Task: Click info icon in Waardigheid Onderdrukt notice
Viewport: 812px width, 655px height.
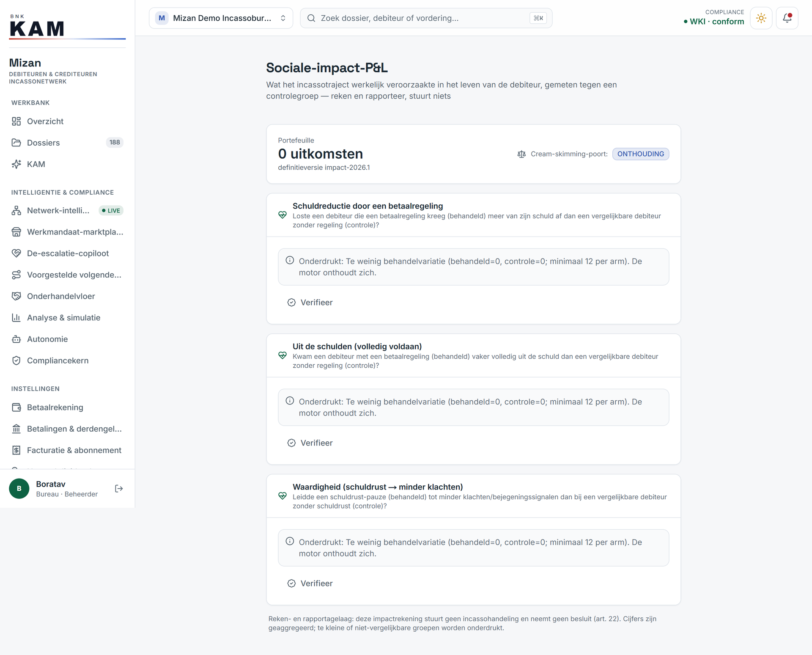Action: click(x=290, y=541)
